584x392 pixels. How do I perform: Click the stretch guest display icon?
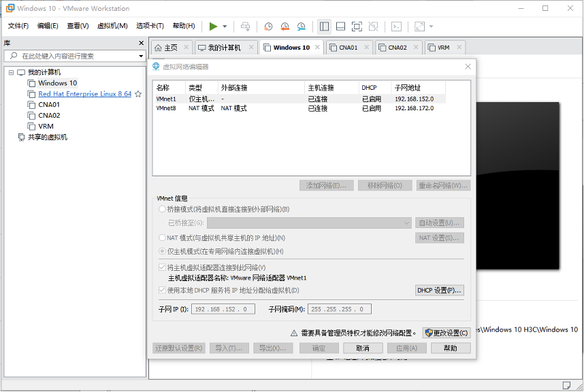pyautogui.click(x=419, y=27)
